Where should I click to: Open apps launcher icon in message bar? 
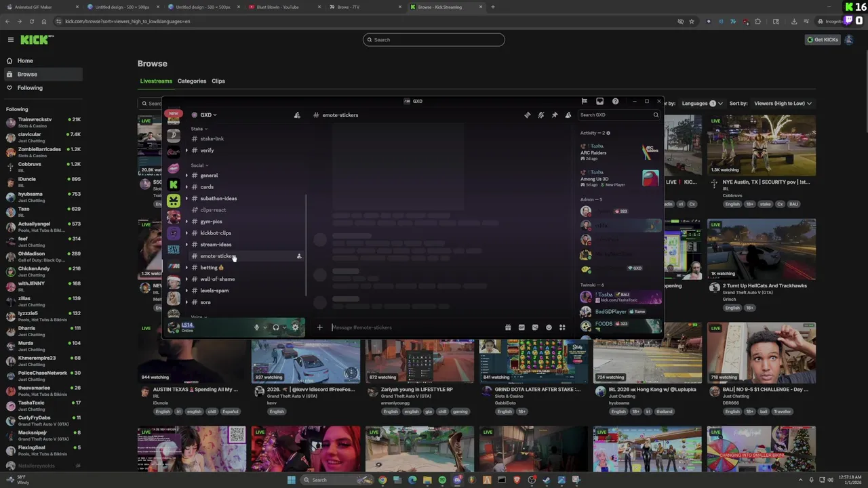click(562, 327)
